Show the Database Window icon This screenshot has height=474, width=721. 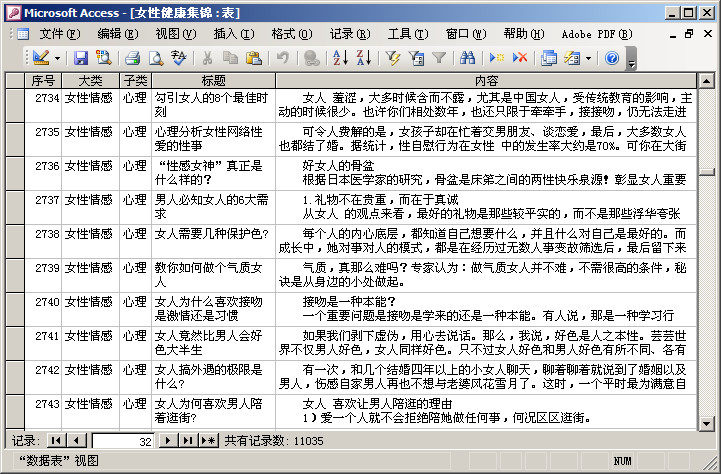click(549, 58)
